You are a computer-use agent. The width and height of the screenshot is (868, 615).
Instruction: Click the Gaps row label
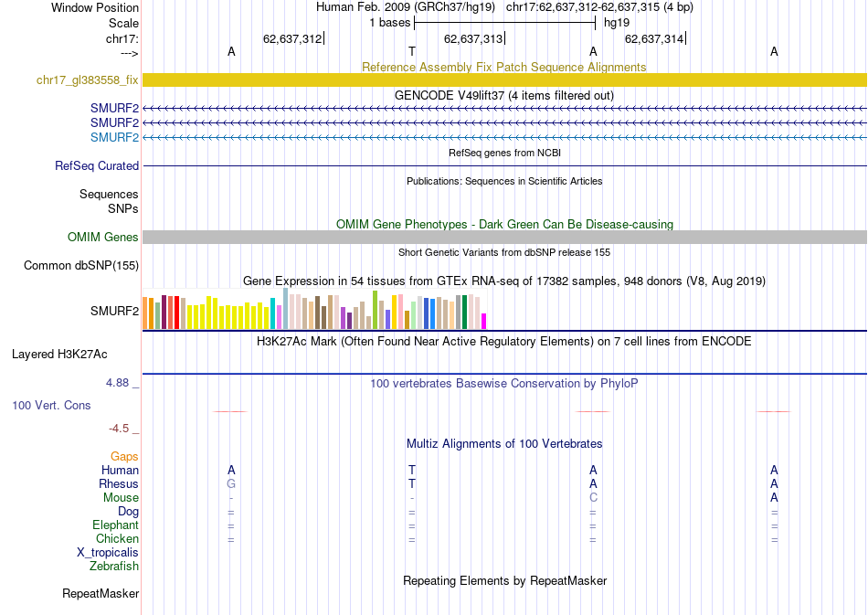point(124,456)
